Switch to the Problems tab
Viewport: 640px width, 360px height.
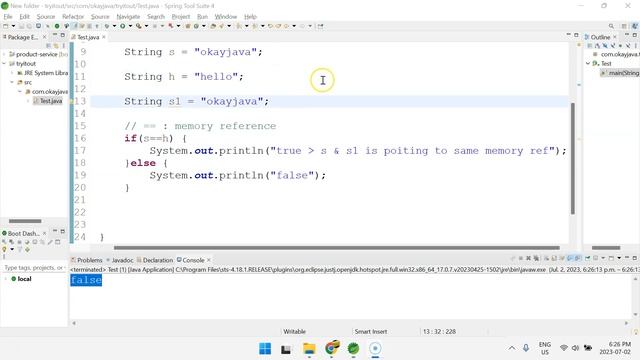(x=87, y=260)
